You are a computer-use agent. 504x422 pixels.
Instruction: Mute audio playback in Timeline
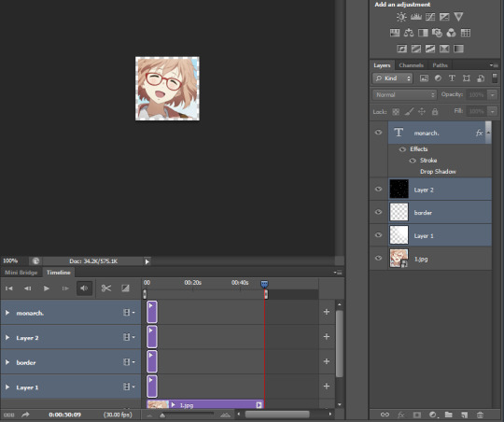point(84,288)
